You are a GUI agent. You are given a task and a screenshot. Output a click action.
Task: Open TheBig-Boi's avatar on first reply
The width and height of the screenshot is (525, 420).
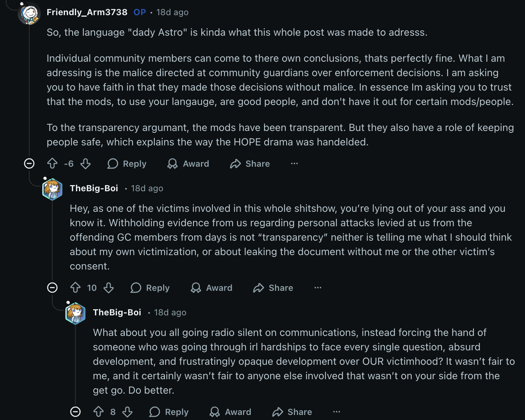tap(52, 189)
